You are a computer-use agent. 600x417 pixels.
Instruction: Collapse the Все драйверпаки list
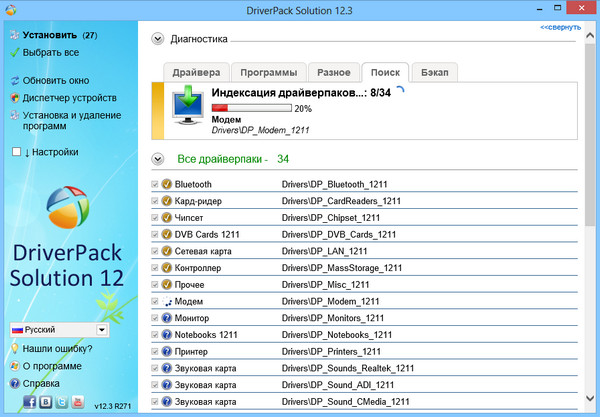tap(157, 159)
